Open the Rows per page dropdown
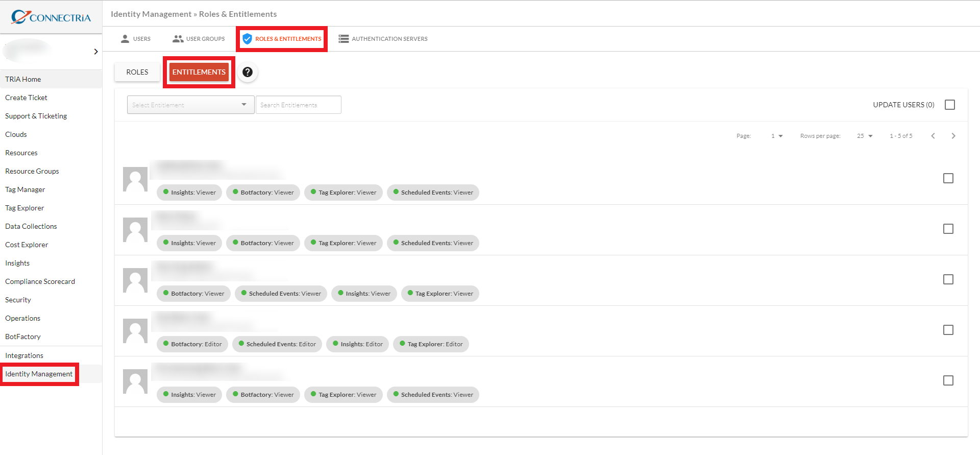This screenshot has height=455, width=980. click(x=865, y=136)
